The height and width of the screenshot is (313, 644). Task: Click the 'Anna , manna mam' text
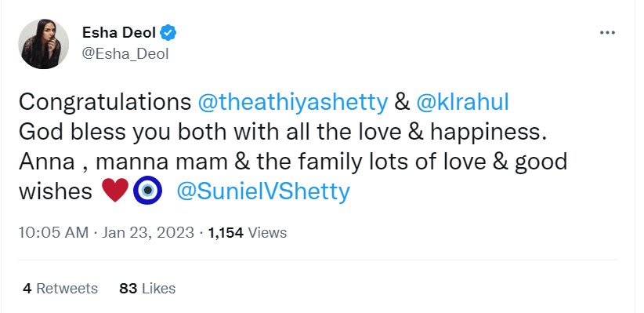coord(123,162)
